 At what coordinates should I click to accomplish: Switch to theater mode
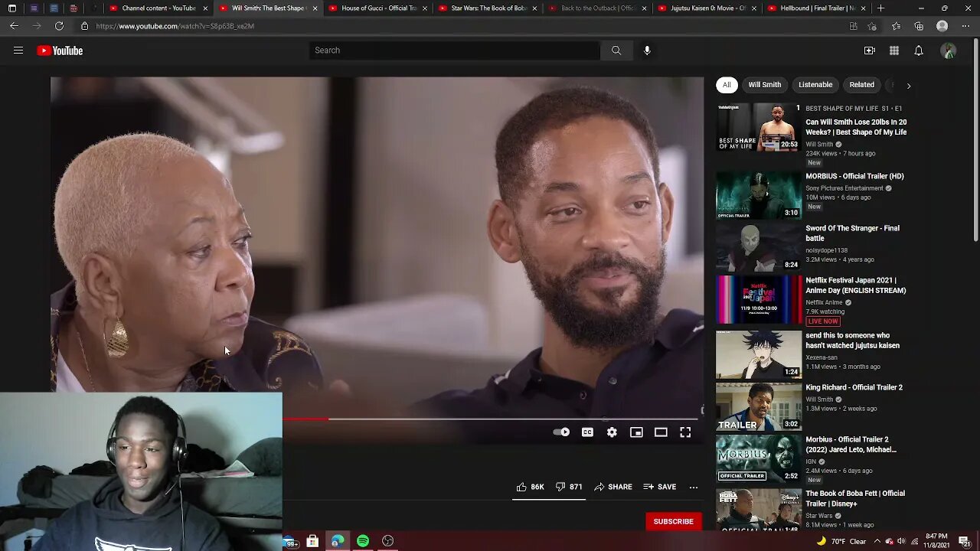661,432
